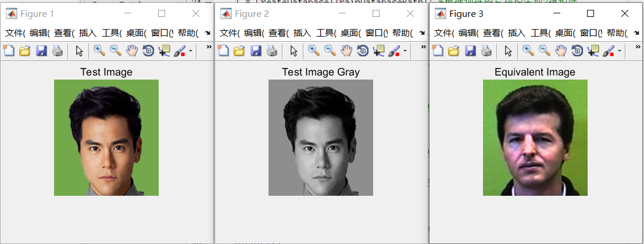The width and height of the screenshot is (644, 244).
Task: Select Brush tool in Figure 1
Action: 180,51
